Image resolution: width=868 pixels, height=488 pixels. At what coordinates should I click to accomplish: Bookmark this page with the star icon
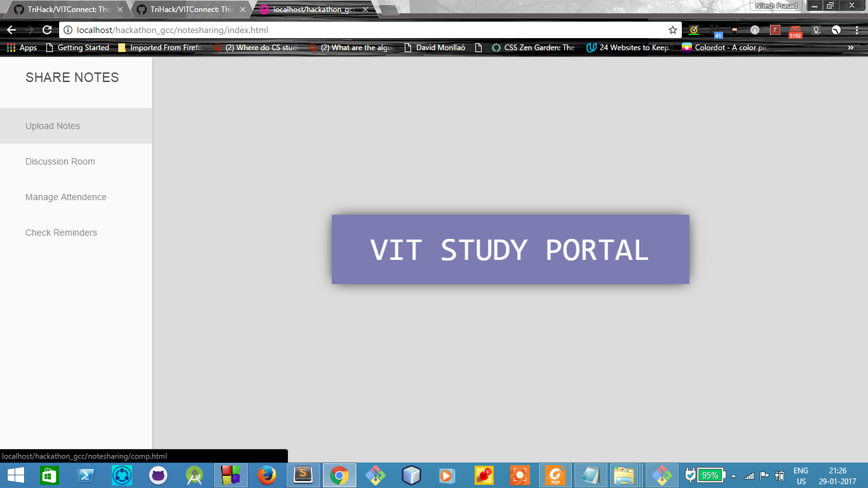click(x=673, y=30)
